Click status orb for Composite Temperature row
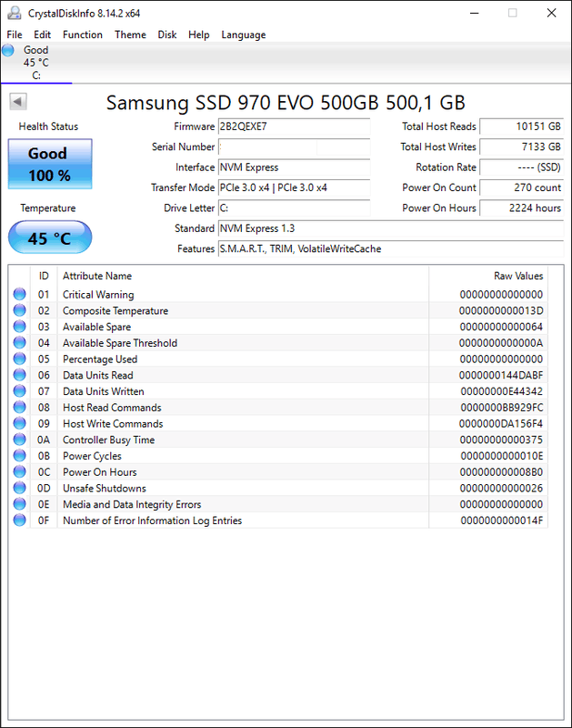 (x=19, y=310)
